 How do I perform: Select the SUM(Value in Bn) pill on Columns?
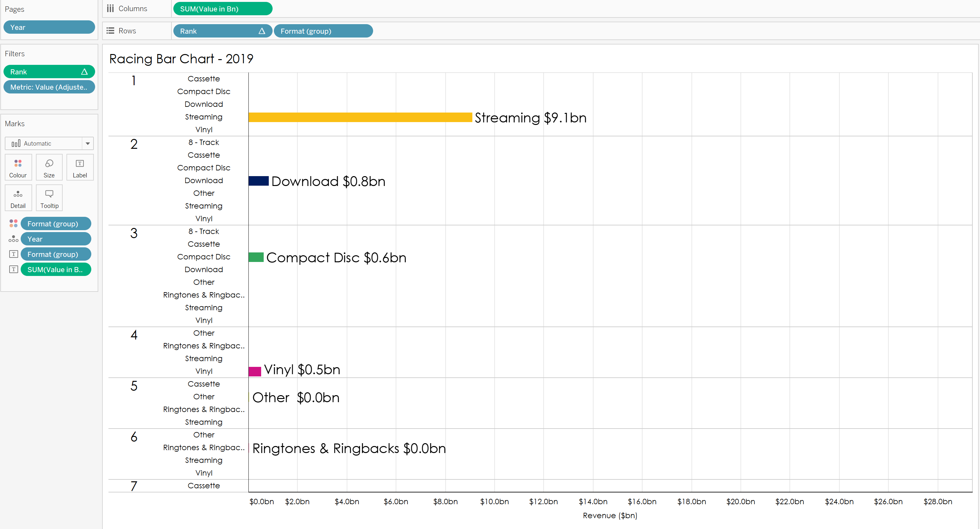(x=223, y=9)
